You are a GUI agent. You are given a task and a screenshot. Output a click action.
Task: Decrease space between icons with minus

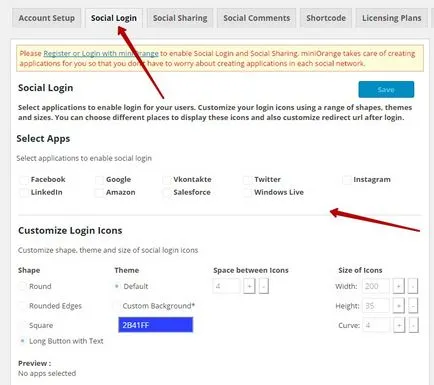(264, 286)
